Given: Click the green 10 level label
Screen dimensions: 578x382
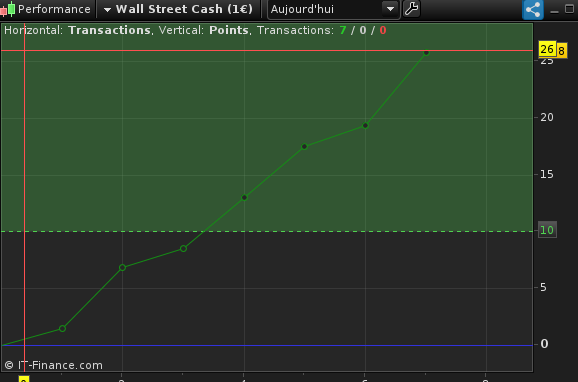Looking at the screenshot, I should tap(547, 230).
